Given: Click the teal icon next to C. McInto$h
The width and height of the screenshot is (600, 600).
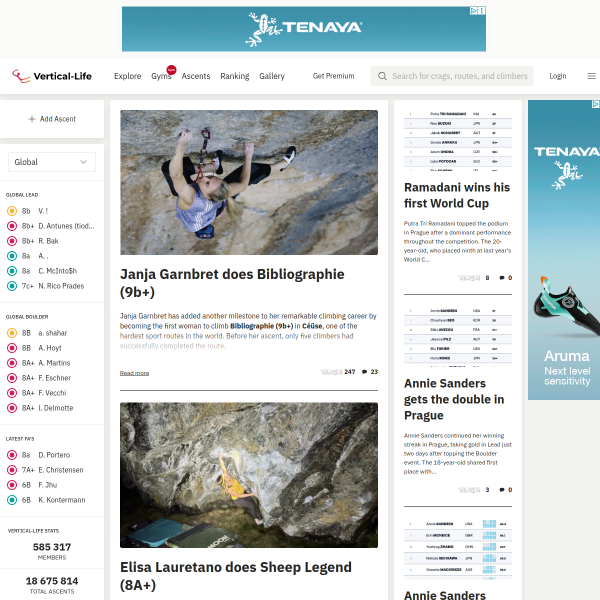Looking at the screenshot, I should (x=12, y=271).
